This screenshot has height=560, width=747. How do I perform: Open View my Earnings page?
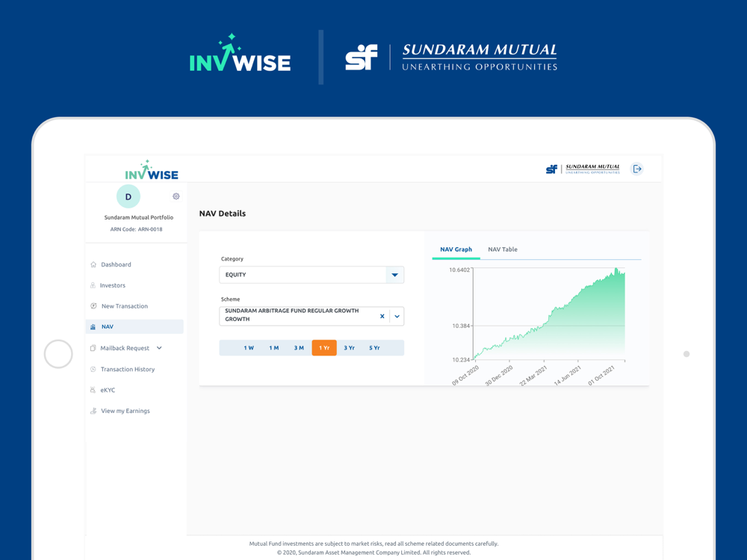(x=125, y=411)
